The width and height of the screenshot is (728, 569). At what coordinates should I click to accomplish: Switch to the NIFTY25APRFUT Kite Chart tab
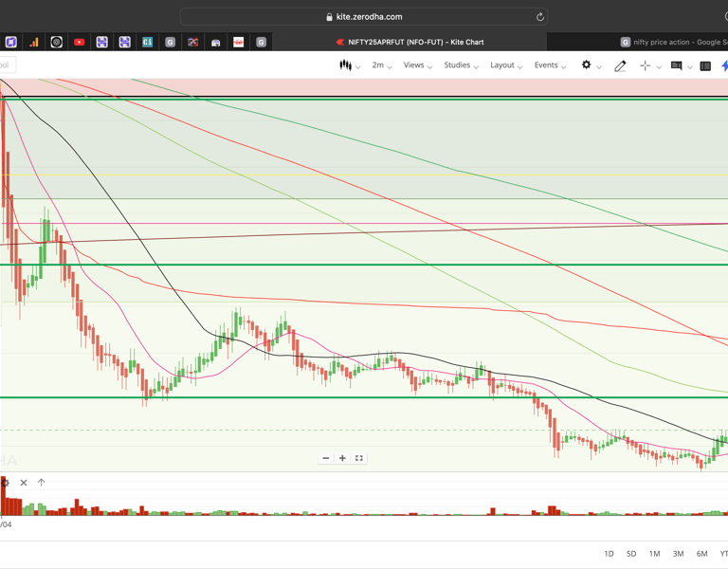pos(409,43)
